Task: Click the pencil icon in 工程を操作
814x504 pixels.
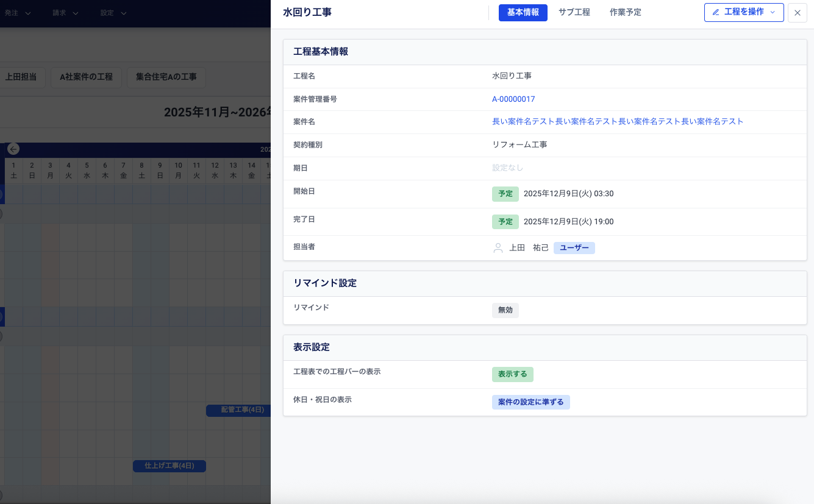Action: [x=716, y=12]
